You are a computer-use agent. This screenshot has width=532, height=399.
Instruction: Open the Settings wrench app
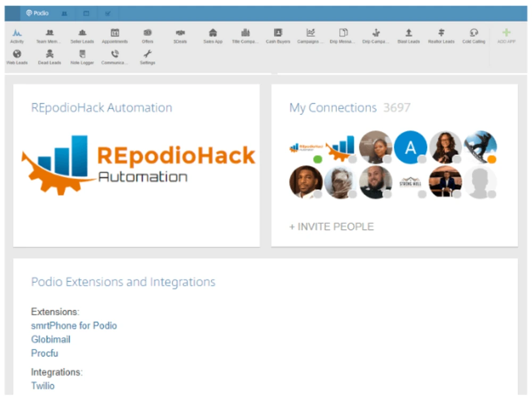[x=147, y=57]
